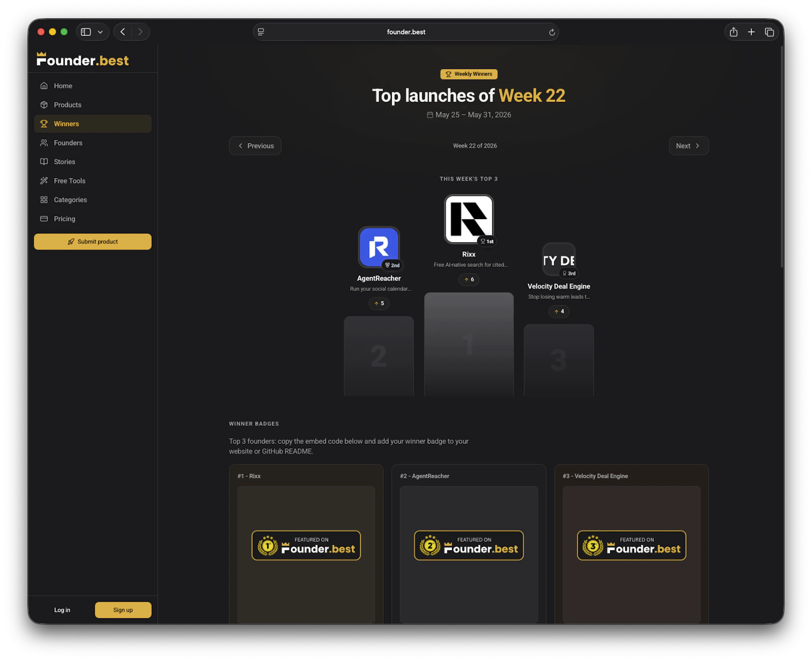This screenshot has height=661, width=812.
Task: Go back in browser history
Action: click(x=123, y=32)
